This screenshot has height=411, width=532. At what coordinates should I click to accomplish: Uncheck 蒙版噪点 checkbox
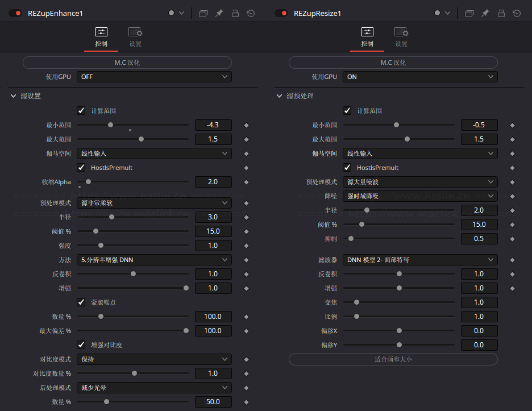81,302
